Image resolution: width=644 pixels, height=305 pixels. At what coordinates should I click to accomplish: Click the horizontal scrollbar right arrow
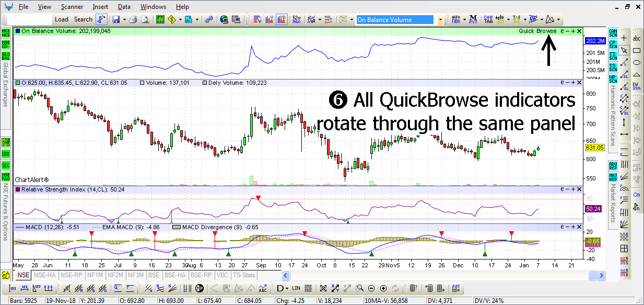[602, 275]
